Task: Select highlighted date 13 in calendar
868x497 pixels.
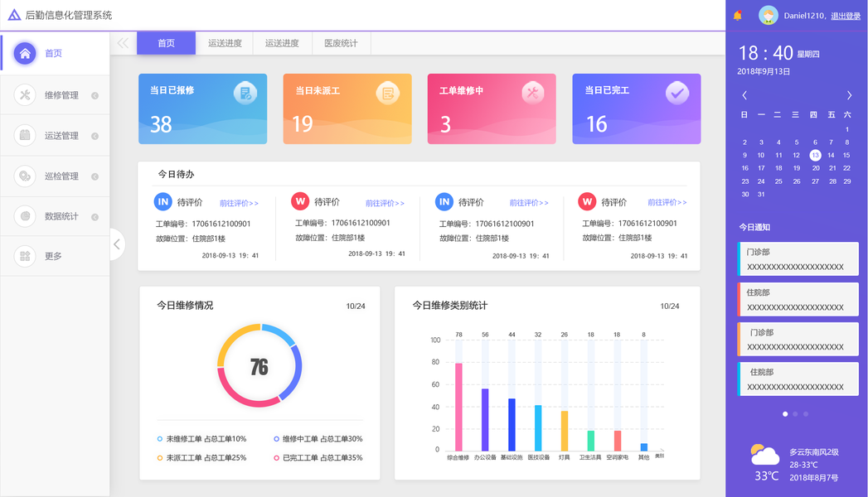Action: coord(815,156)
